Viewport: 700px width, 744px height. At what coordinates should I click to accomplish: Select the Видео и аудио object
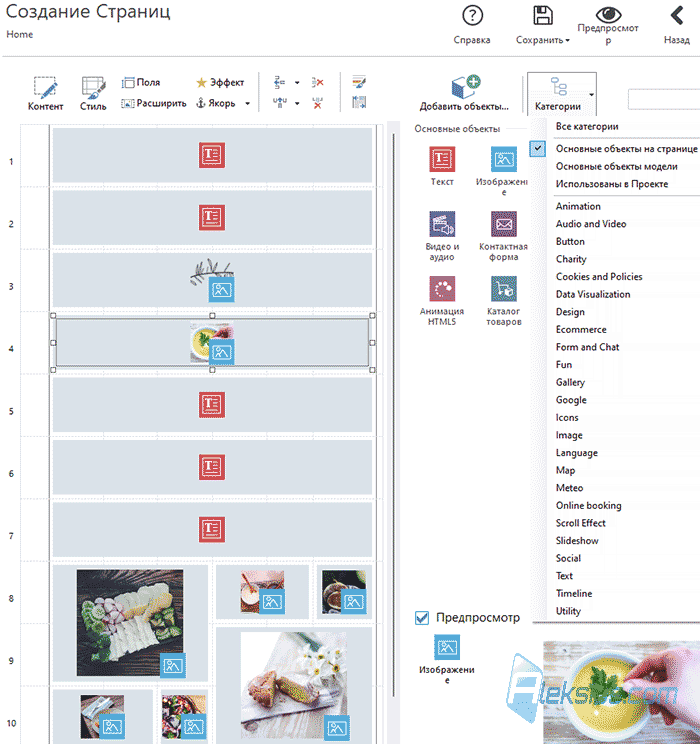[x=442, y=224]
